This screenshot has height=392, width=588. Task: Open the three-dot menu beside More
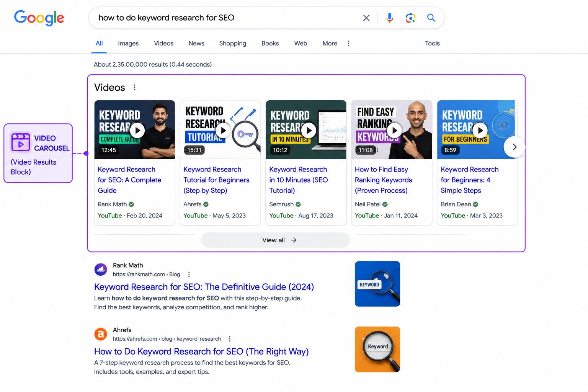click(x=348, y=43)
